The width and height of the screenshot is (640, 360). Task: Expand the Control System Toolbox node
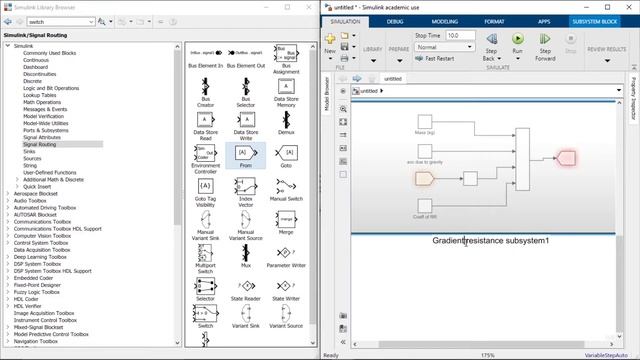pyautogui.click(x=8, y=243)
